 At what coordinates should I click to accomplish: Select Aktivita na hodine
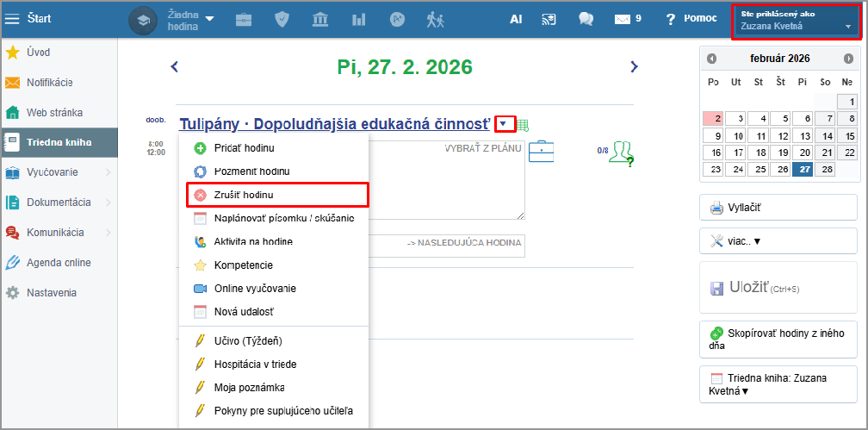274,241
